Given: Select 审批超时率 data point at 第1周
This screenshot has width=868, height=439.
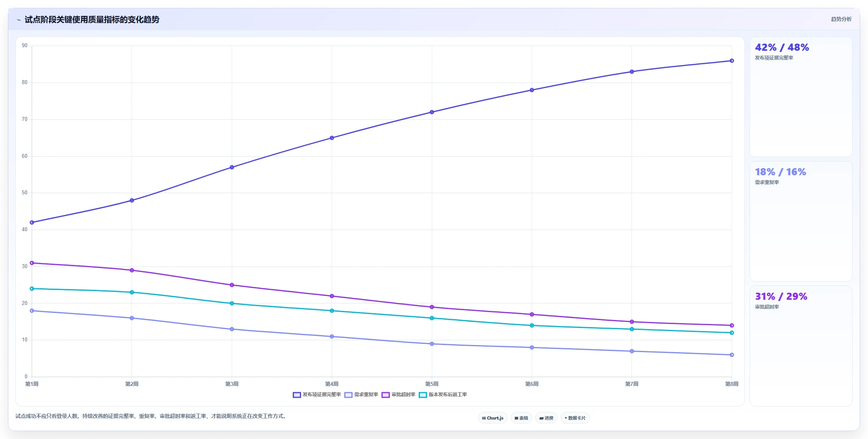Looking at the screenshot, I should click(x=32, y=263).
